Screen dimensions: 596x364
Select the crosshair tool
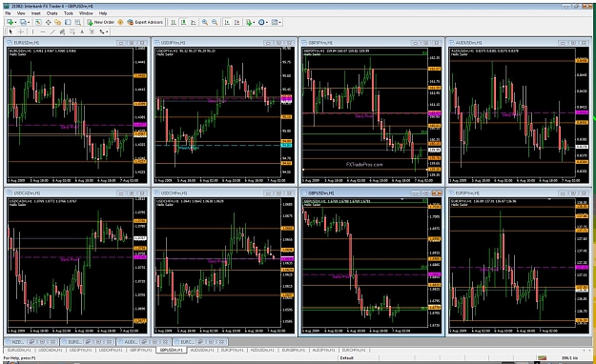tap(21, 31)
